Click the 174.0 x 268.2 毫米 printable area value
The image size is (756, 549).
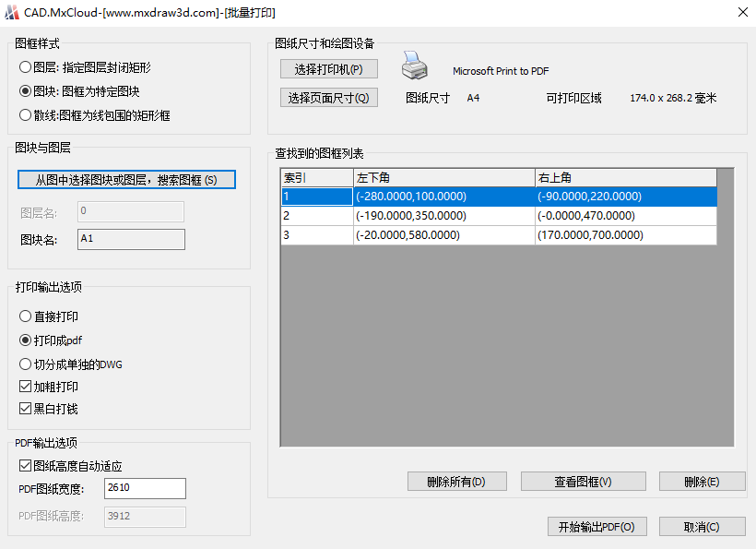(673, 98)
